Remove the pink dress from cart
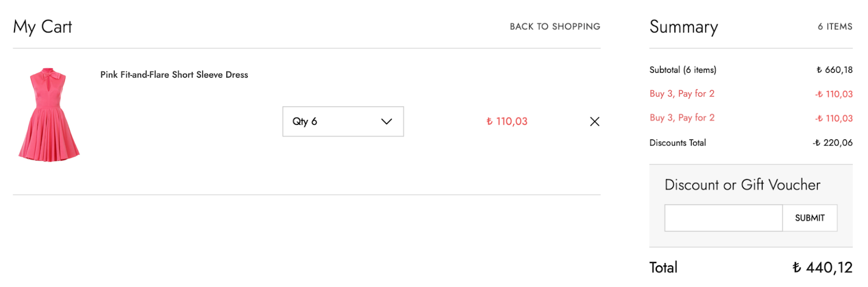This screenshot has height=287, width=868. pos(595,122)
